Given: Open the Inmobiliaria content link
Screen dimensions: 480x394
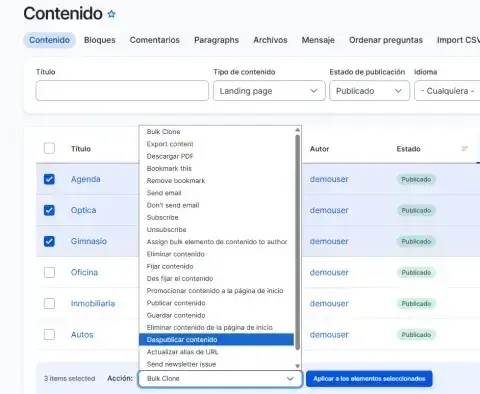Looking at the screenshot, I should coord(93,303).
